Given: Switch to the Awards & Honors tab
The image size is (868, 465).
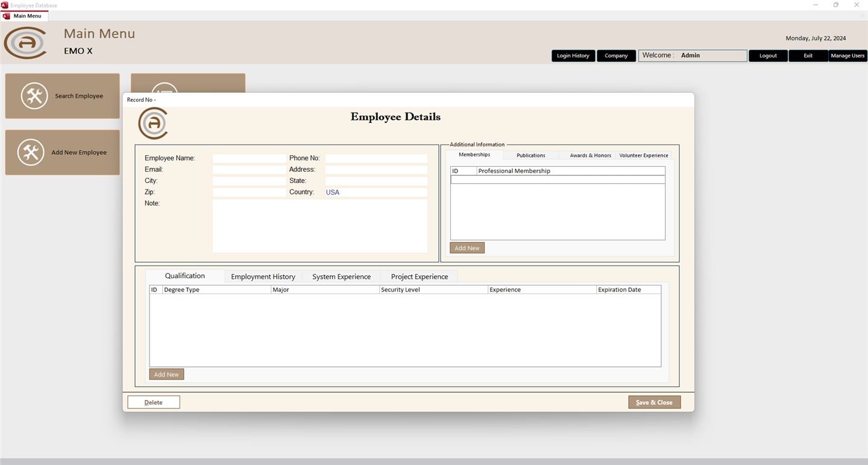Looking at the screenshot, I should pos(591,155).
